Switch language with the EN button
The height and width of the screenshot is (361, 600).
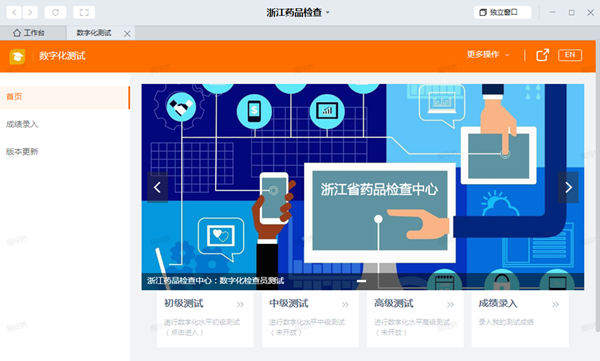point(570,55)
